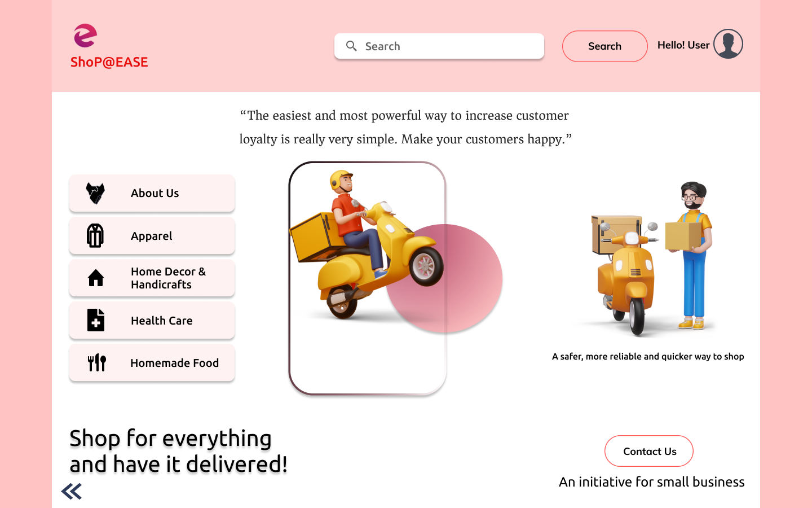
Task: Open the user profile avatar
Action: (x=728, y=44)
